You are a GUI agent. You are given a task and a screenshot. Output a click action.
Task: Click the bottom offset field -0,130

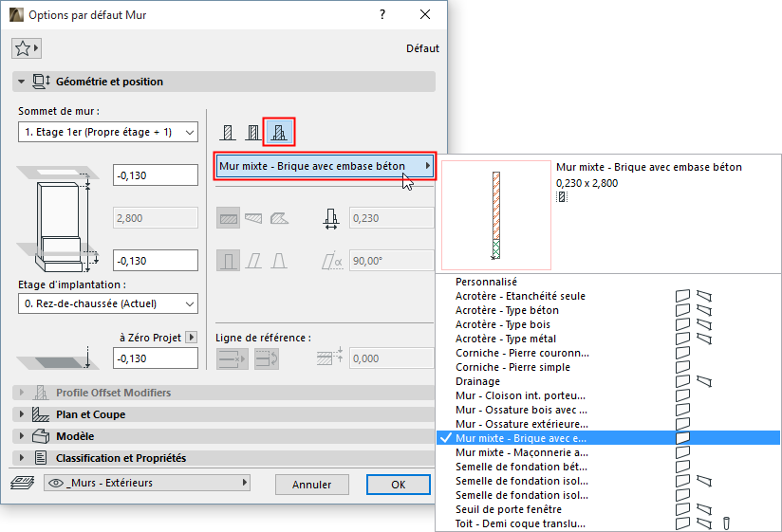pyautogui.click(x=156, y=261)
